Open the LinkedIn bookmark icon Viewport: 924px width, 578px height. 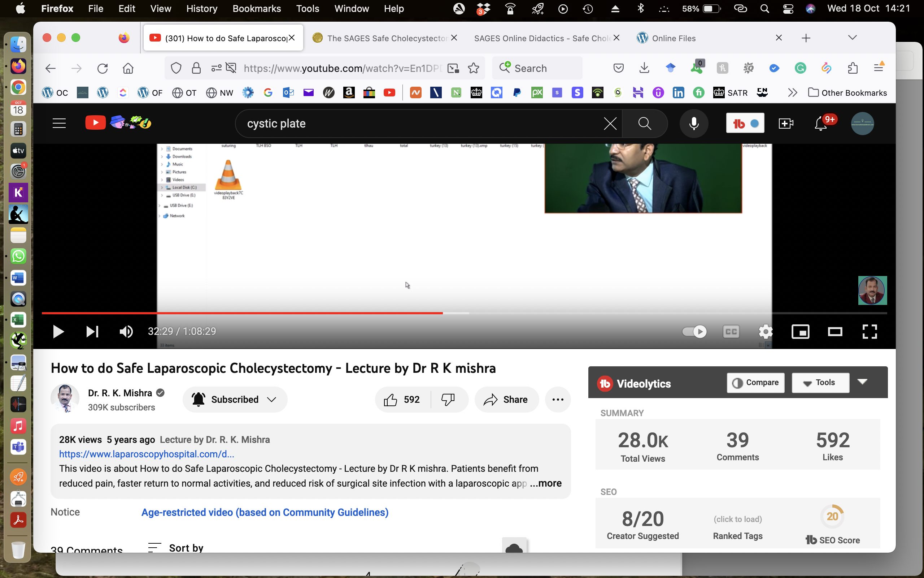point(679,93)
